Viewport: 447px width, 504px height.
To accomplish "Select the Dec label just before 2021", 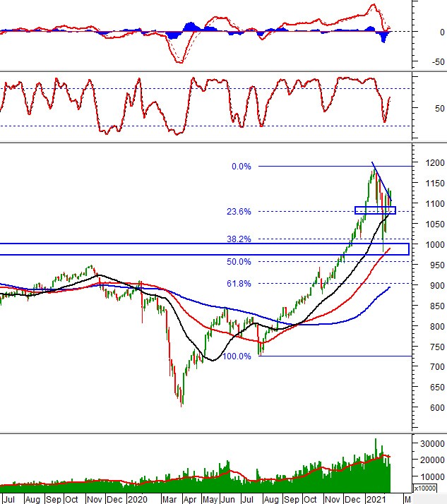I will coord(352,500).
